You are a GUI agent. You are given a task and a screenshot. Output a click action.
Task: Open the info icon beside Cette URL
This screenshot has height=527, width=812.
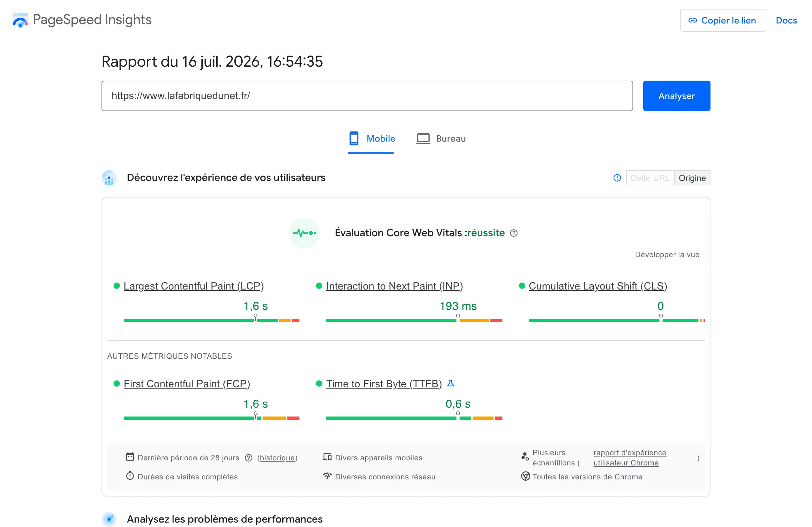point(617,178)
